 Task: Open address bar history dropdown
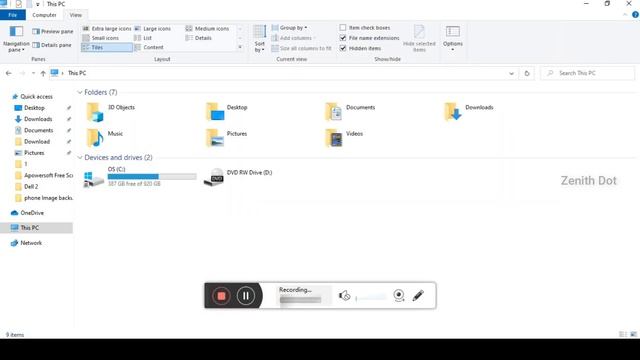click(x=511, y=73)
